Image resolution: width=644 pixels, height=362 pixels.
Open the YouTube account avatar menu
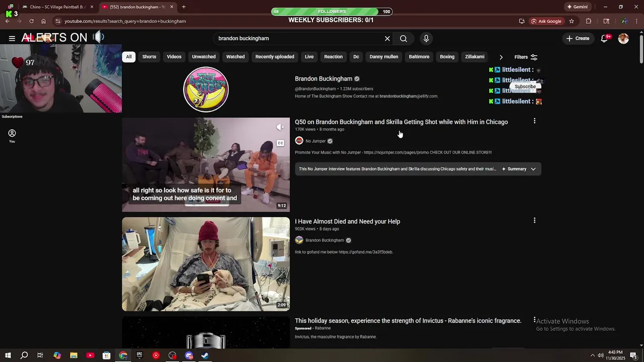(623, 38)
